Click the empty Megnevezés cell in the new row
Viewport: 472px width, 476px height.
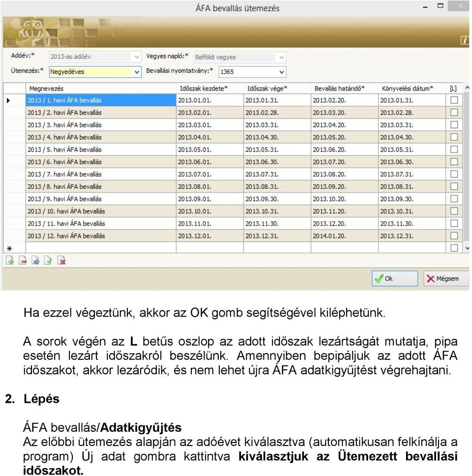click(x=101, y=248)
